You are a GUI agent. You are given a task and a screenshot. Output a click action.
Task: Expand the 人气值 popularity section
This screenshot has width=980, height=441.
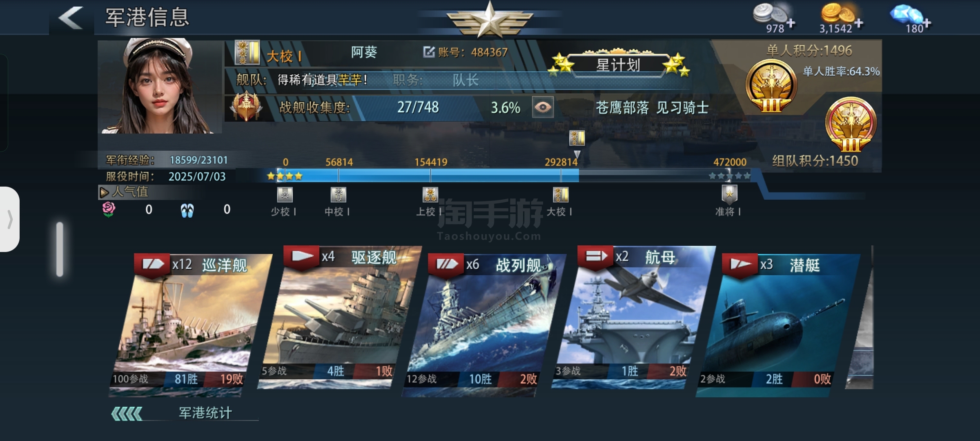coord(123,192)
